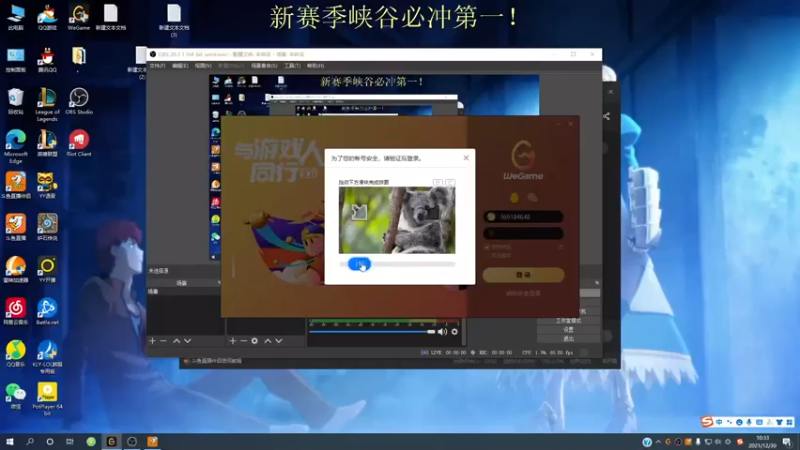Open QQ游戏 desktop shortcut
The width and height of the screenshot is (800, 450).
pos(47,17)
